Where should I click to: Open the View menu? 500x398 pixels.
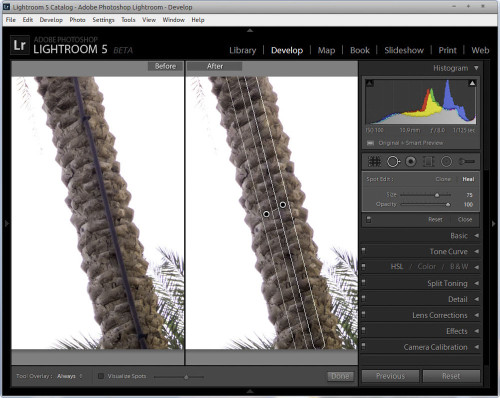pyautogui.click(x=149, y=20)
